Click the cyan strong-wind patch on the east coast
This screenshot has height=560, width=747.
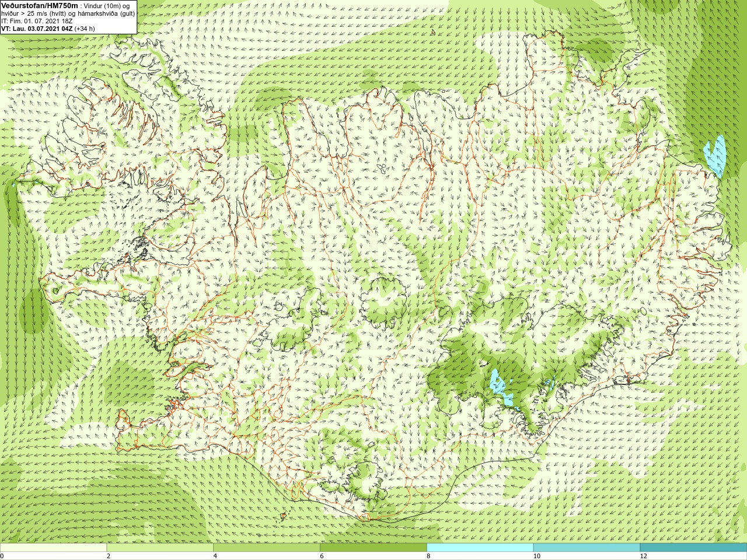point(715,156)
